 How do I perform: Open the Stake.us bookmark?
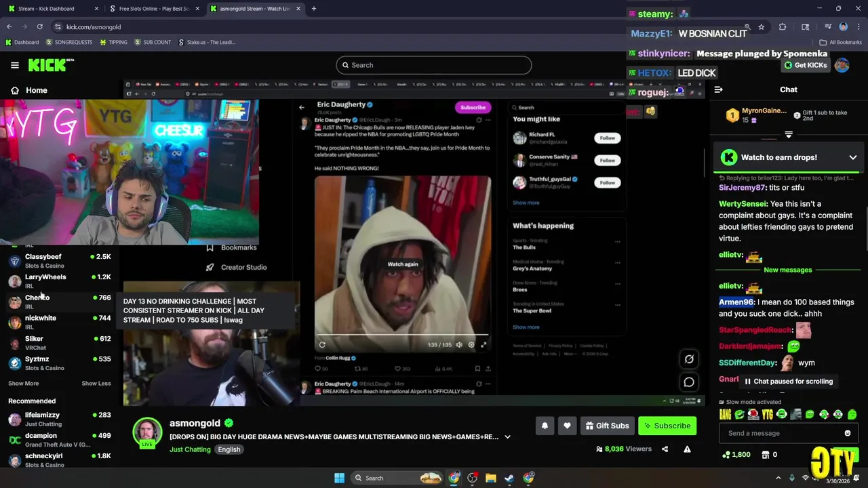click(207, 42)
